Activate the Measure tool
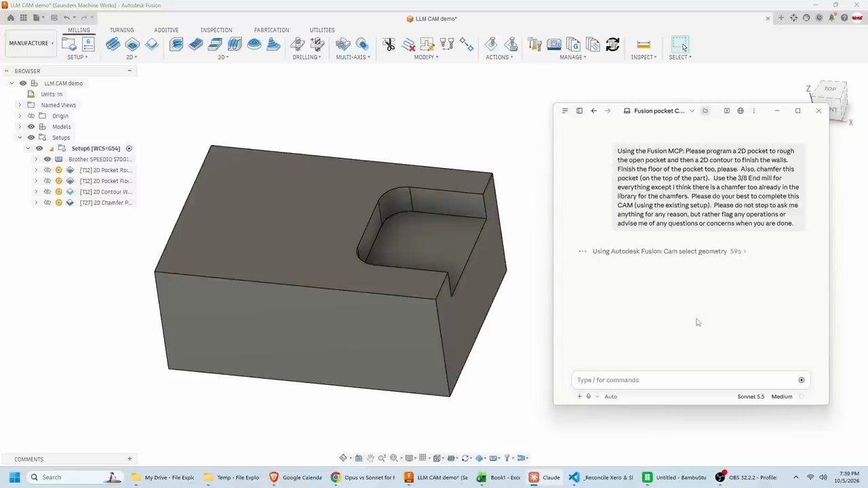Screen dimensions: 868x488 point(644,45)
